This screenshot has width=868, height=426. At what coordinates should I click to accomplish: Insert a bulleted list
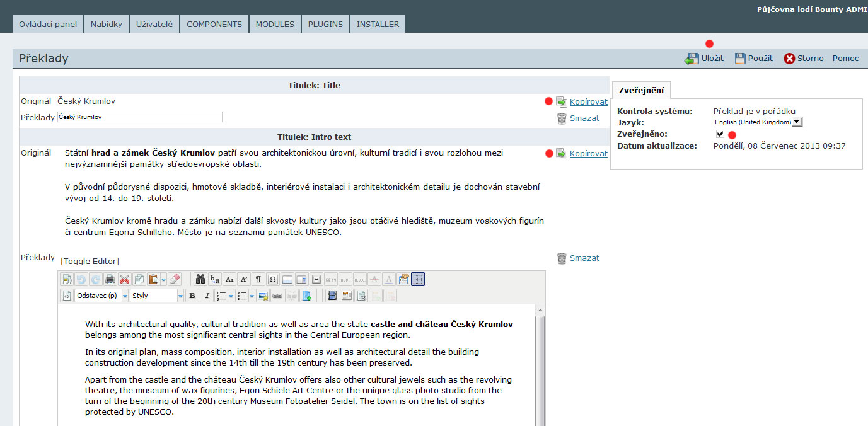(x=242, y=296)
